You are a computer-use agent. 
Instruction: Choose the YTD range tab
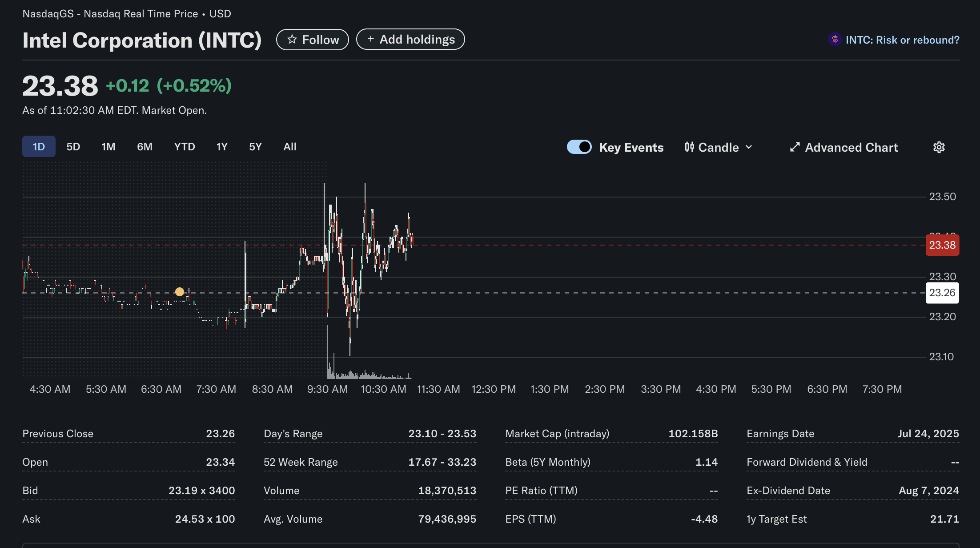coord(185,146)
